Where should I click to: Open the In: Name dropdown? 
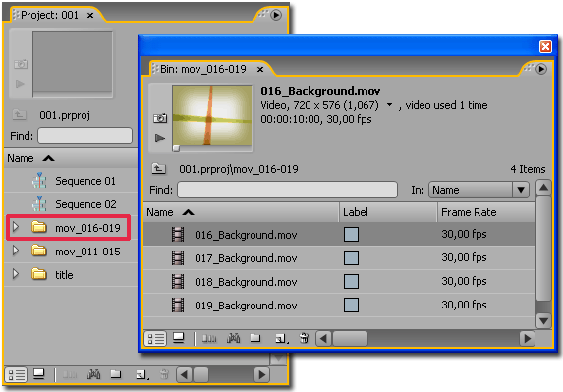(x=479, y=190)
